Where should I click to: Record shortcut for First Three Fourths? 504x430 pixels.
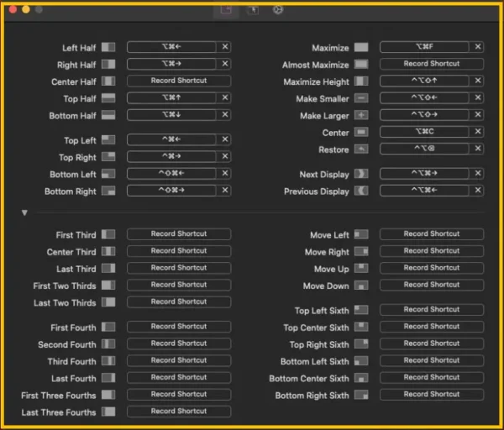(x=179, y=395)
